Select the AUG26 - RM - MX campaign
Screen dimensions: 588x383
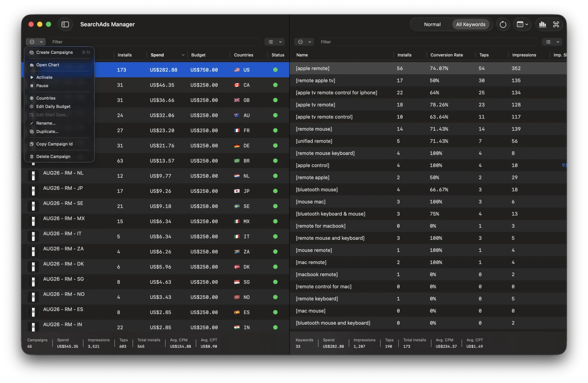155,221
